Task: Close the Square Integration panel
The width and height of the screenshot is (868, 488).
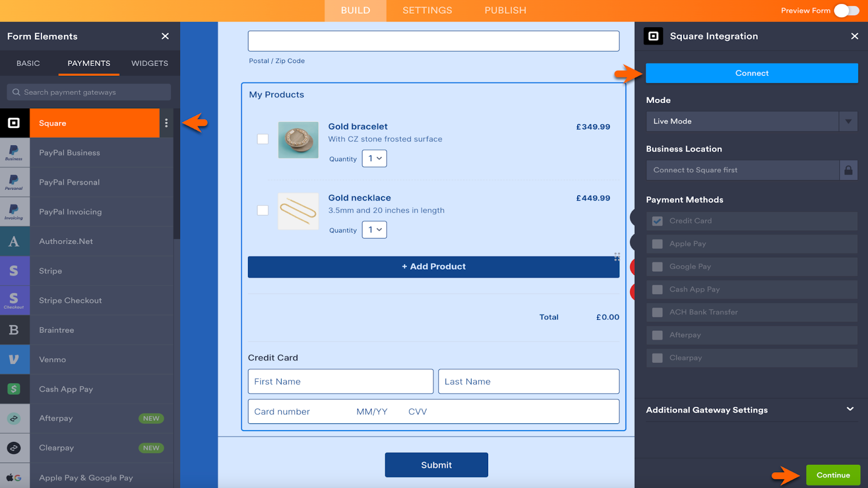Action: (854, 36)
